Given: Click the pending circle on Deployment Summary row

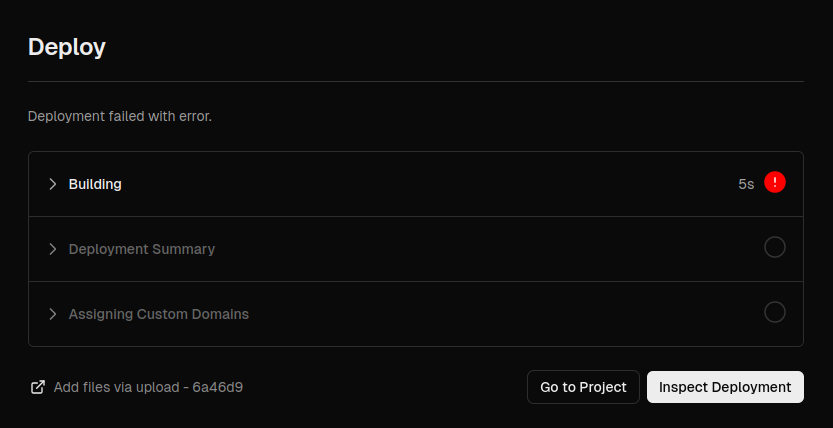Looking at the screenshot, I should 775,248.
